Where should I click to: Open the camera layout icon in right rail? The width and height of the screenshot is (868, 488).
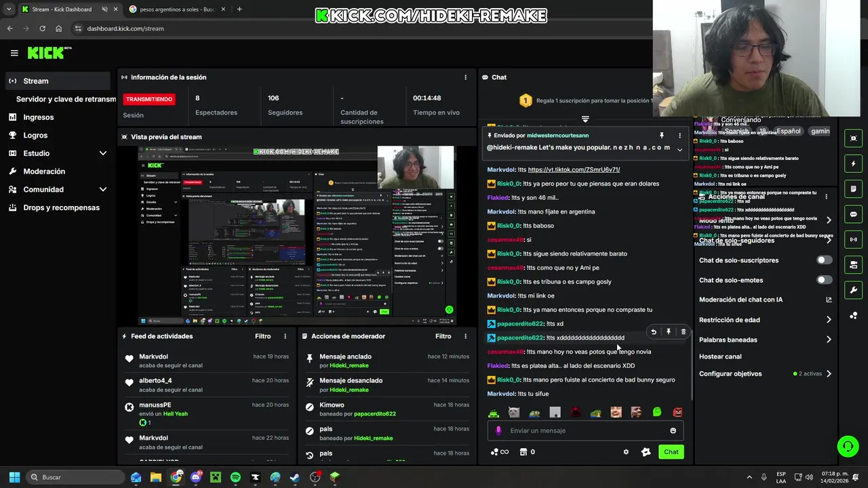click(853, 264)
